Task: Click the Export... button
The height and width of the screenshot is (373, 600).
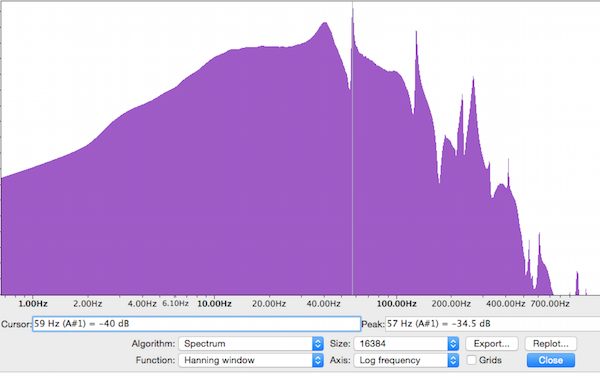Action: pyautogui.click(x=492, y=344)
